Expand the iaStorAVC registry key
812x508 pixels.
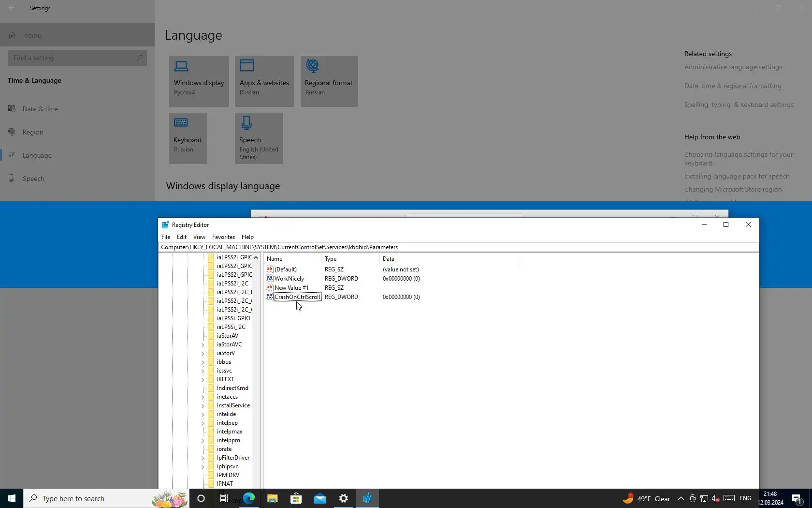click(203, 345)
